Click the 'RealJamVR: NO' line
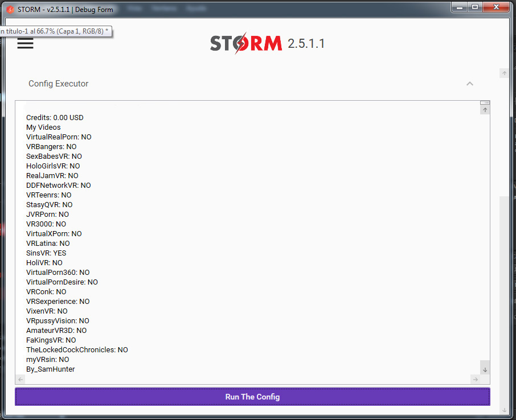The height and width of the screenshot is (420, 516). pos(52,176)
